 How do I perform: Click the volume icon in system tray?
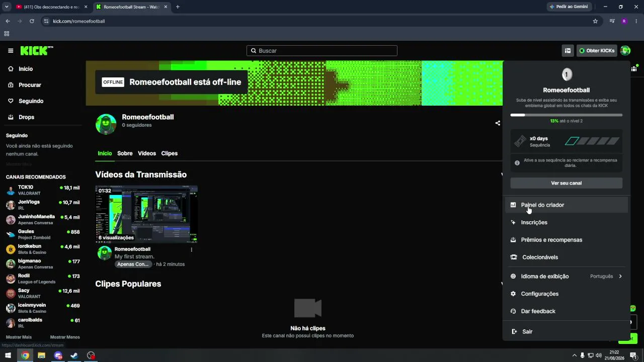click(x=599, y=355)
